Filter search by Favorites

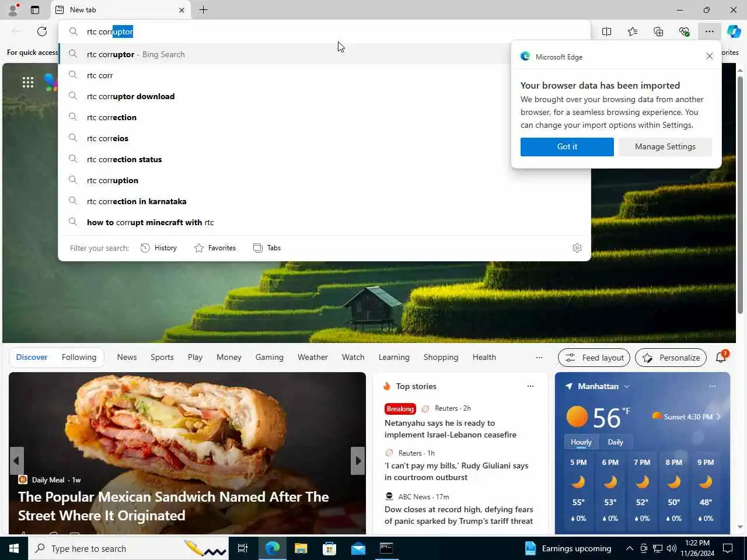tap(215, 248)
